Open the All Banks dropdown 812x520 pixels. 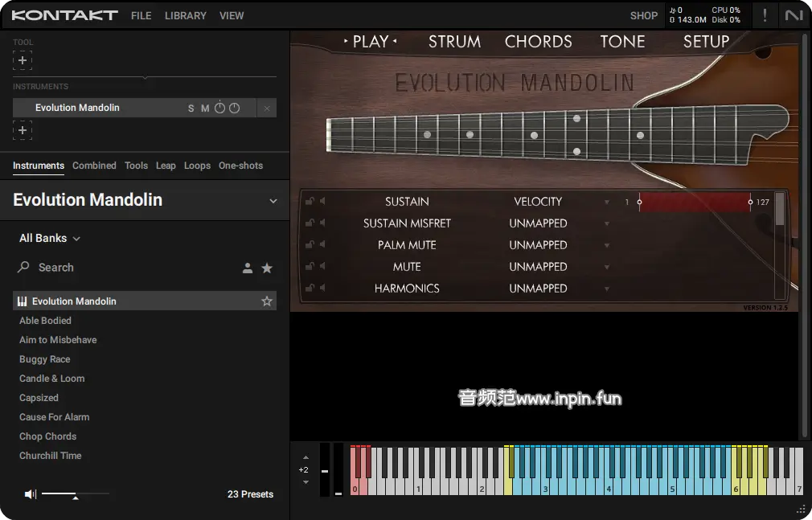[50, 239]
